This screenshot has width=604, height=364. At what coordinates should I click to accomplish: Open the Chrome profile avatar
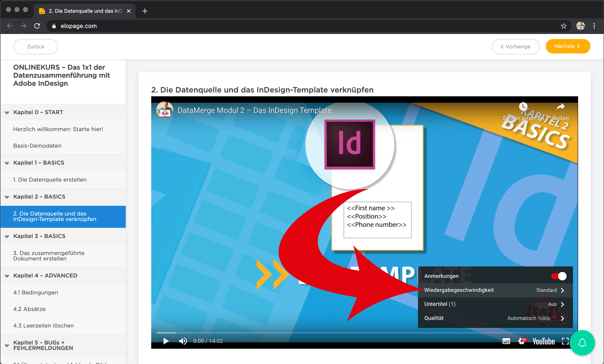tap(580, 26)
